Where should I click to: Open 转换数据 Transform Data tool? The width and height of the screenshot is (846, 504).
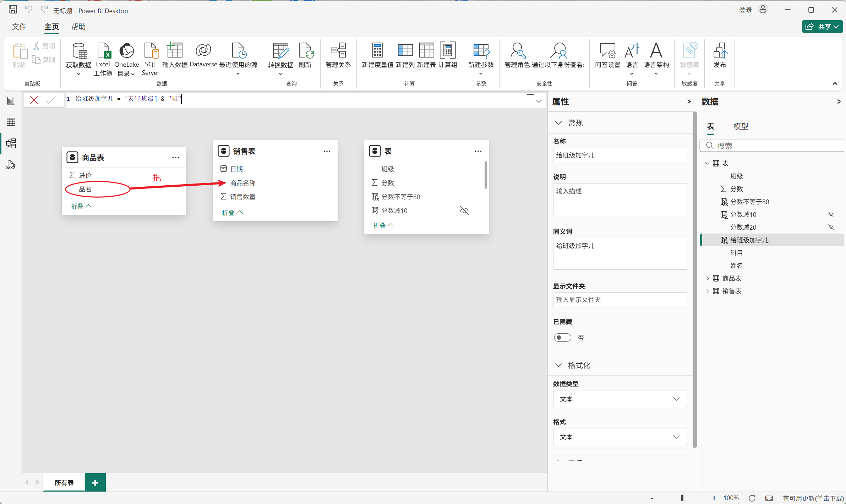point(280,51)
